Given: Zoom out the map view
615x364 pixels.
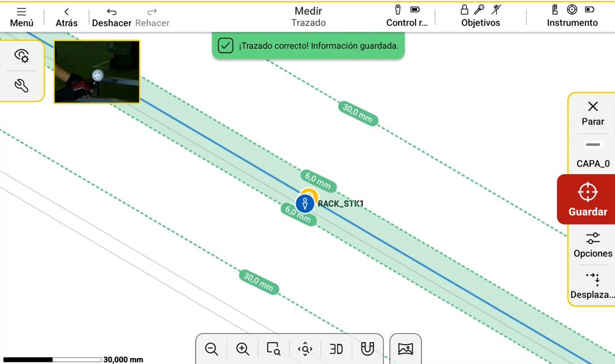Looking at the screenshot, I should tap(211, 349).
